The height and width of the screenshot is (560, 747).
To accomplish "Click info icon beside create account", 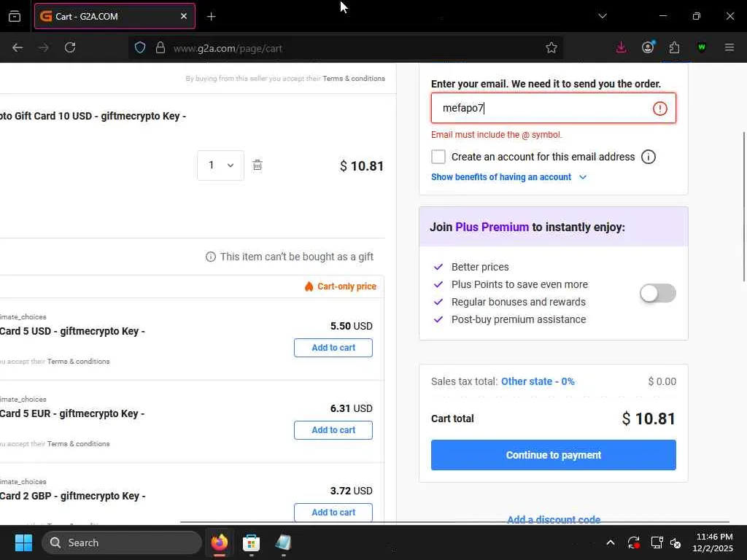I will 649,157.
